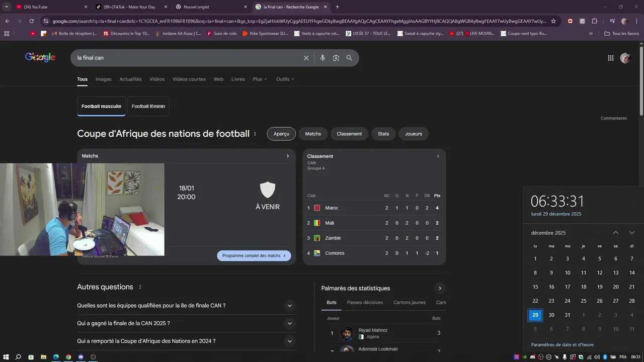The image size is (644, 362).
Task: Switch to the Actualités search tab
Action: (x=130, y=79)
